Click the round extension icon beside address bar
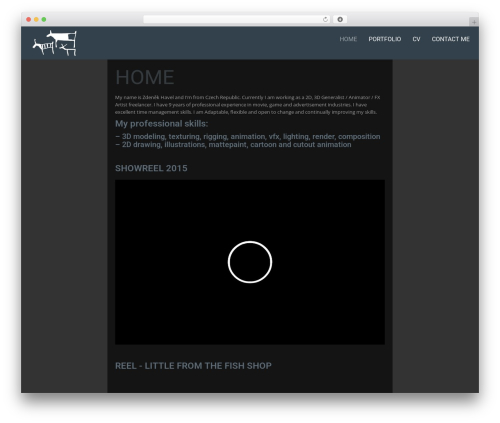 click(340, 20)
